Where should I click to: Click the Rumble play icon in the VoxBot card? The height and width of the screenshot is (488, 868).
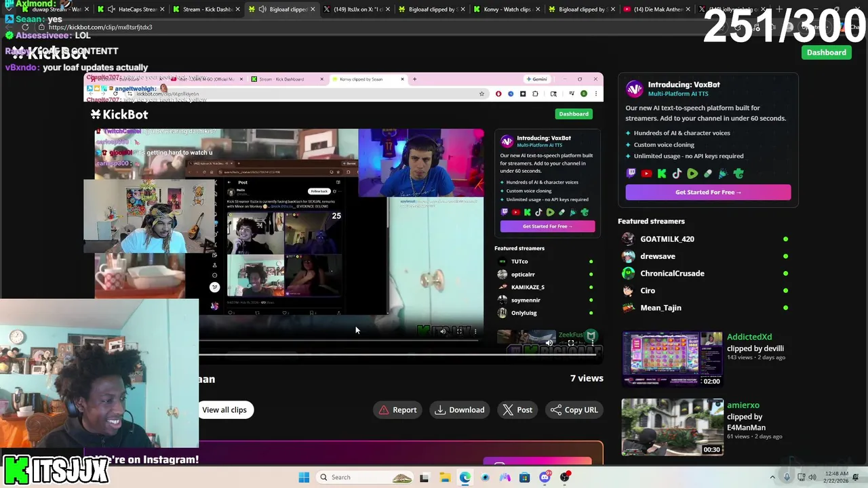point(692,174)
